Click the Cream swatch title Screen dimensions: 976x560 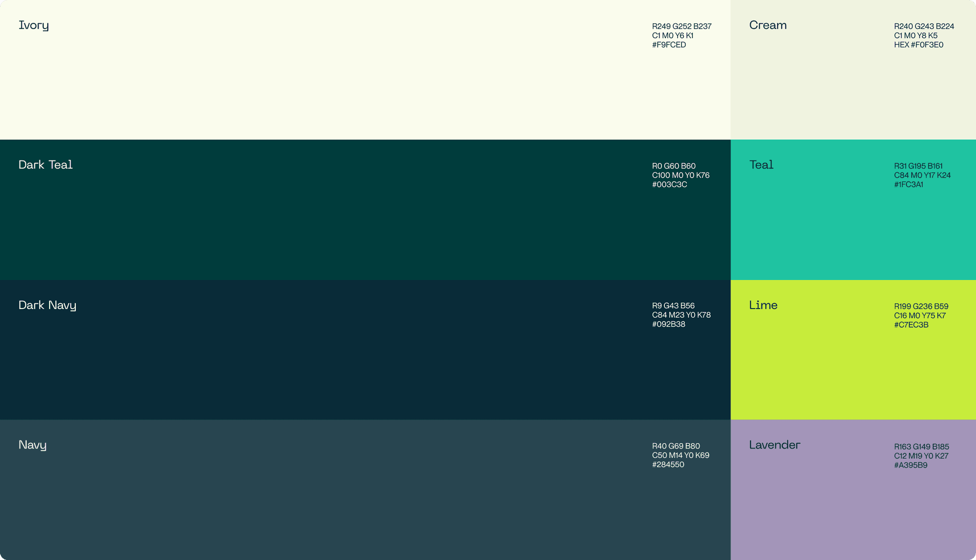(767, 25)
